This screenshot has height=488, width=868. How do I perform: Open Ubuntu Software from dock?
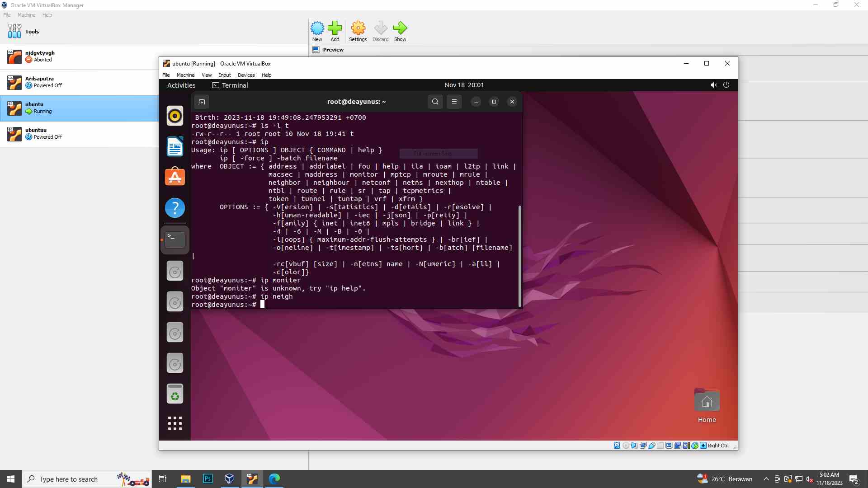175,177
